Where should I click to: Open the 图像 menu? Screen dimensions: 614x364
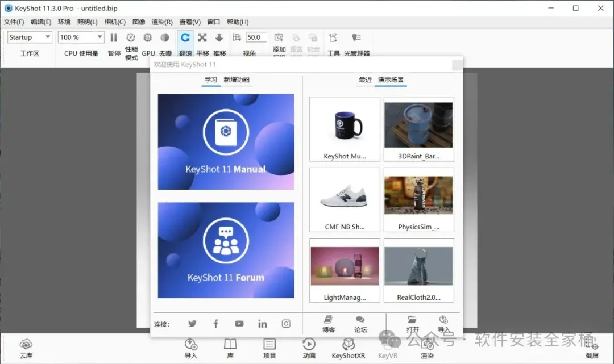pyautogui.click(x=139, y=22)
